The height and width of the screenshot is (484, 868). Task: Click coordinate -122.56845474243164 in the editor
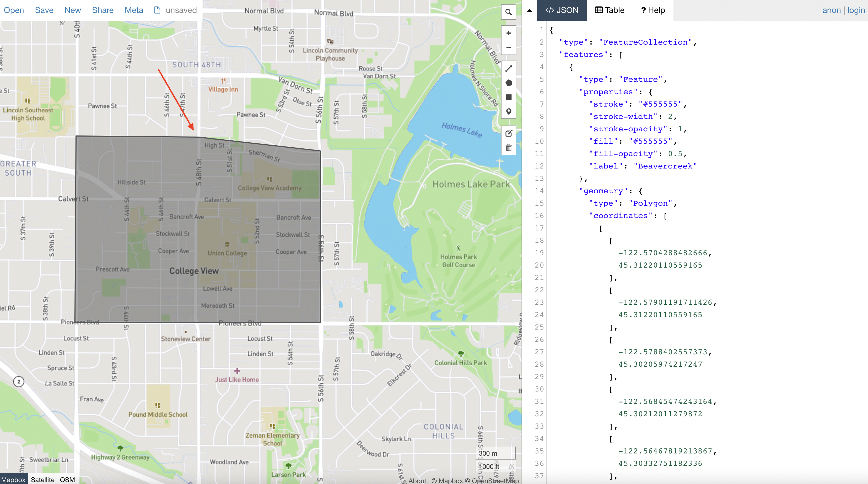click(x=665, y=401)
